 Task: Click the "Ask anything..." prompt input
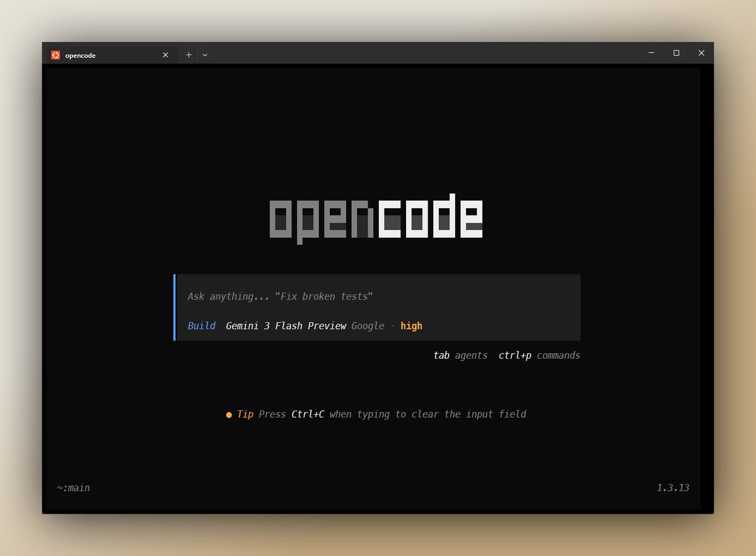tap(280, 296)
